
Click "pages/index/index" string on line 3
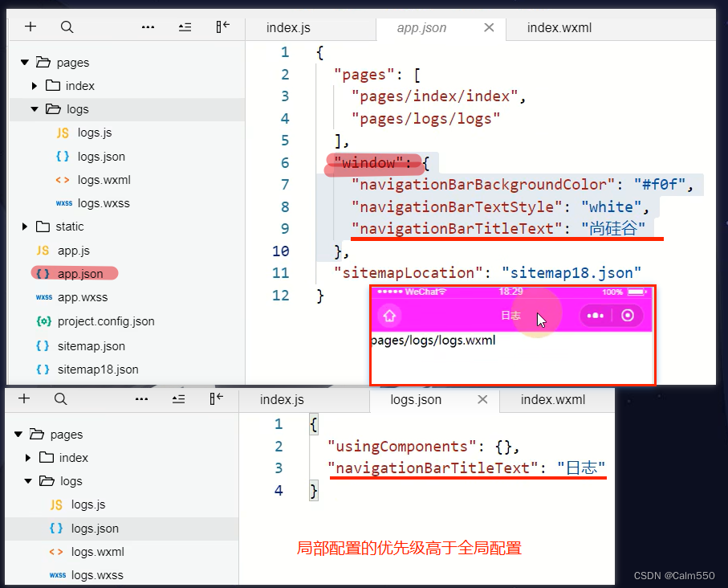click(x=434, y=96)
